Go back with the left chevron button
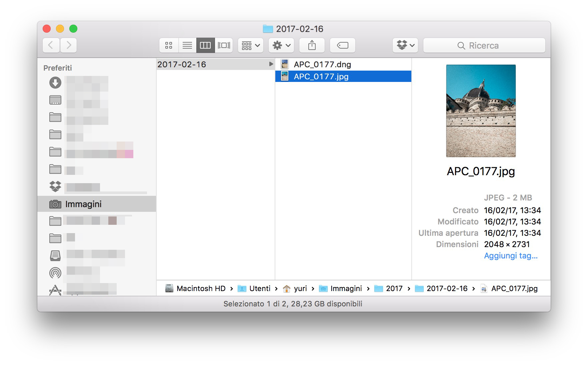This screenshot has width=588, height=365. [51, 45]
